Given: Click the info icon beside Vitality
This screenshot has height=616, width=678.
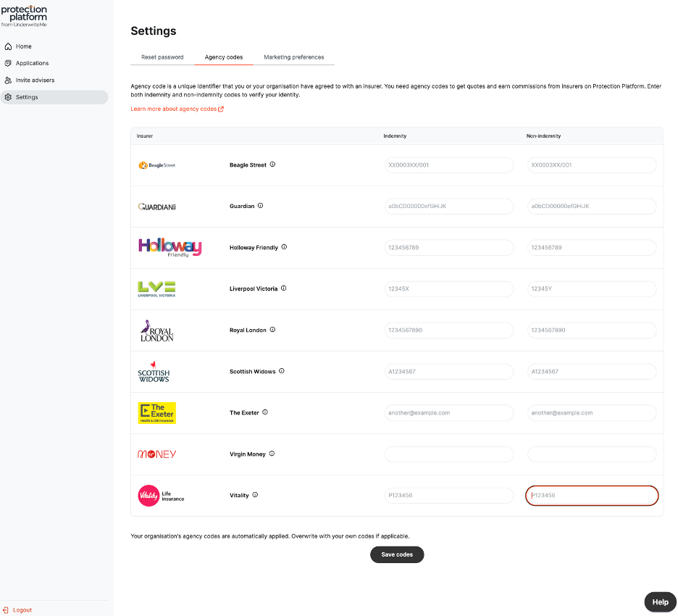Looking at the screenshot, I should (255, 495).
